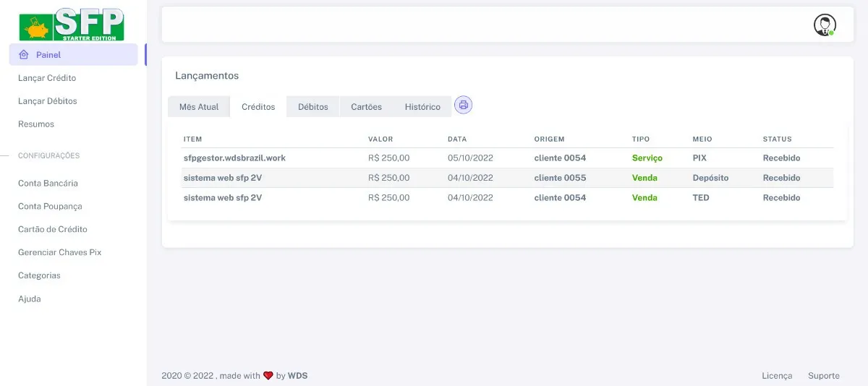Screen dimensions: 868x386
Task: Click the TIPO column header
Action: (641, 139)
